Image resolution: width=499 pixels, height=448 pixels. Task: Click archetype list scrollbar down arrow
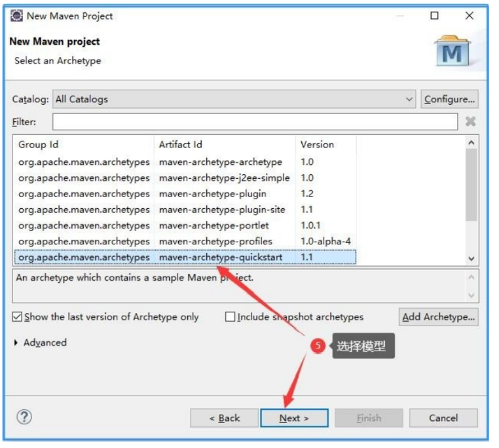(471, 259)
